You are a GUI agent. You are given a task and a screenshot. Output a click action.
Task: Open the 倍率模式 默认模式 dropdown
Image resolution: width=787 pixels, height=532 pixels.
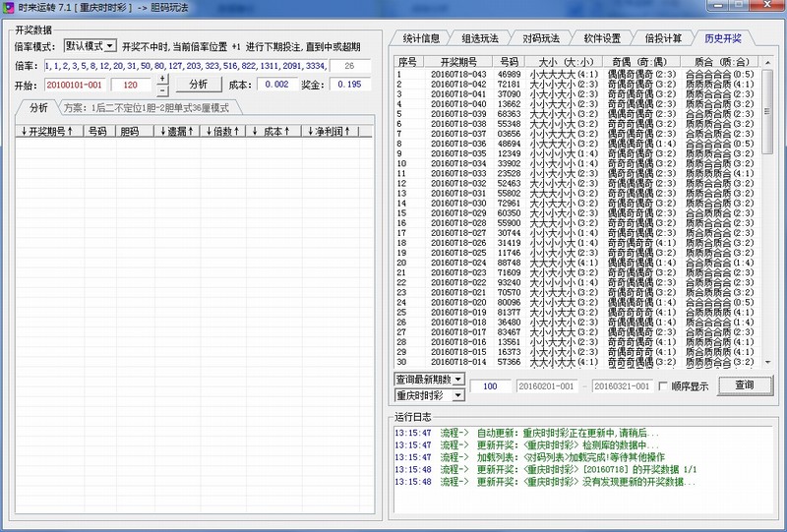[90, 45]
